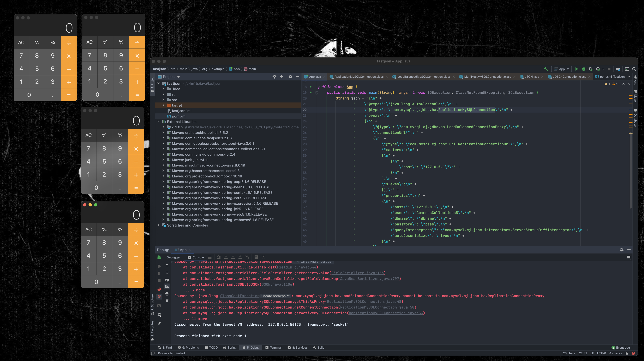Viewport: 644px width, 361px height.
Task: Click View Breakpoints red circles icon
Action: click(159, 289)
